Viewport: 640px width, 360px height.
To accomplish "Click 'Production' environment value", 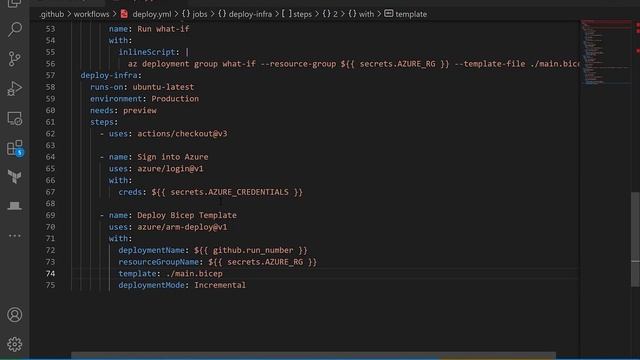I will (175, 98).
